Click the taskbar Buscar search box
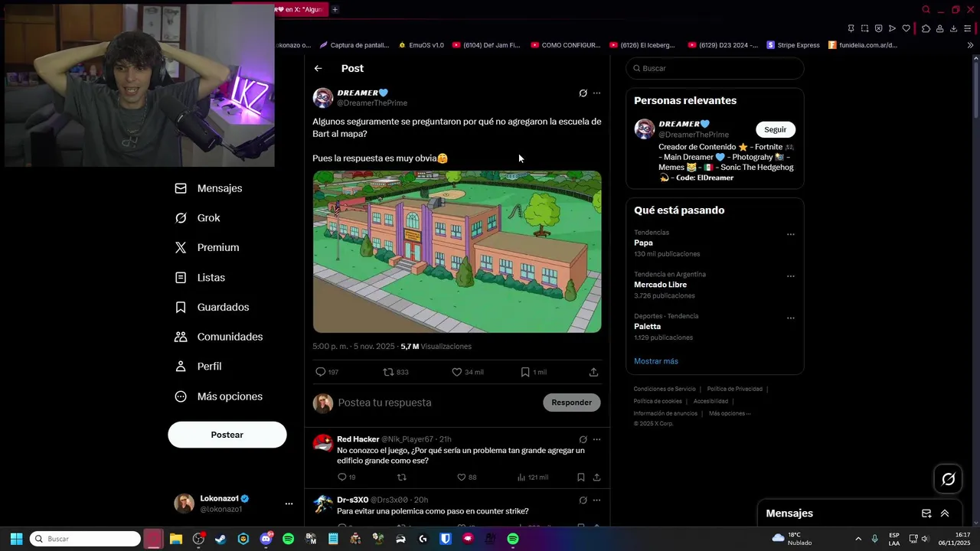The width and height of the screenshot is (980, 551). (x=85, y=539)
